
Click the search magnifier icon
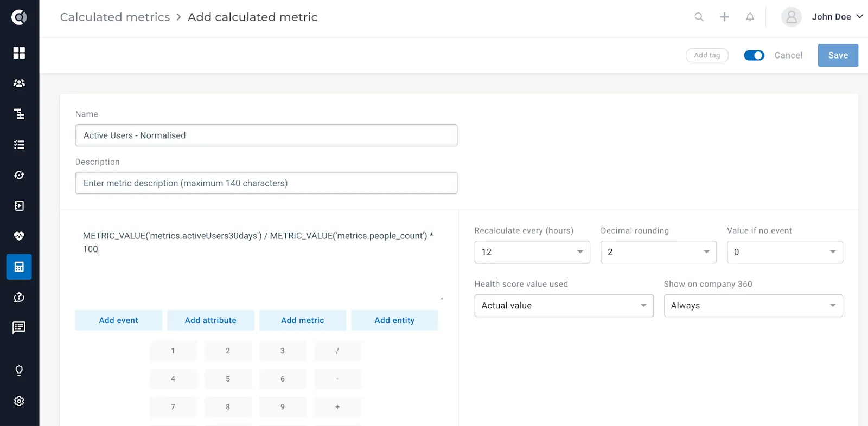699,17
